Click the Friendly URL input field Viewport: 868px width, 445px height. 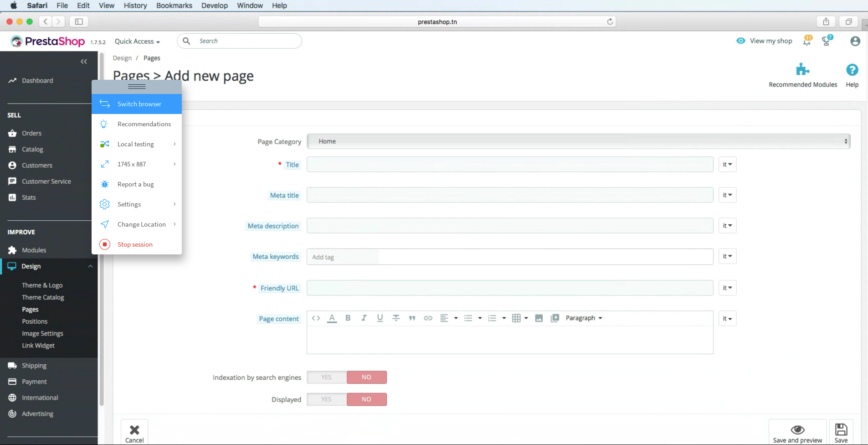pyautogui.click(x=510, y=288)
